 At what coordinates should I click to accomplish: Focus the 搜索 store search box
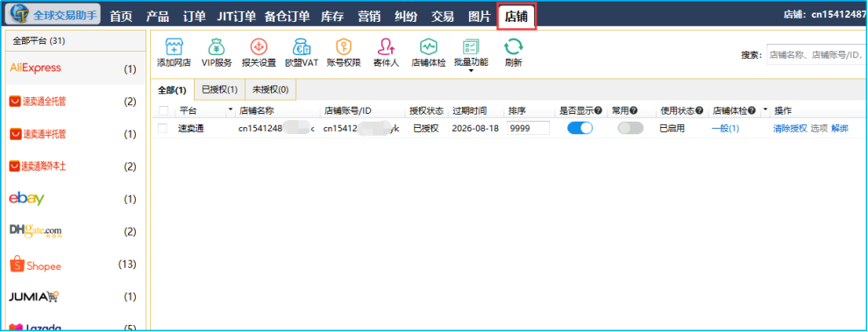pos(816,55)
